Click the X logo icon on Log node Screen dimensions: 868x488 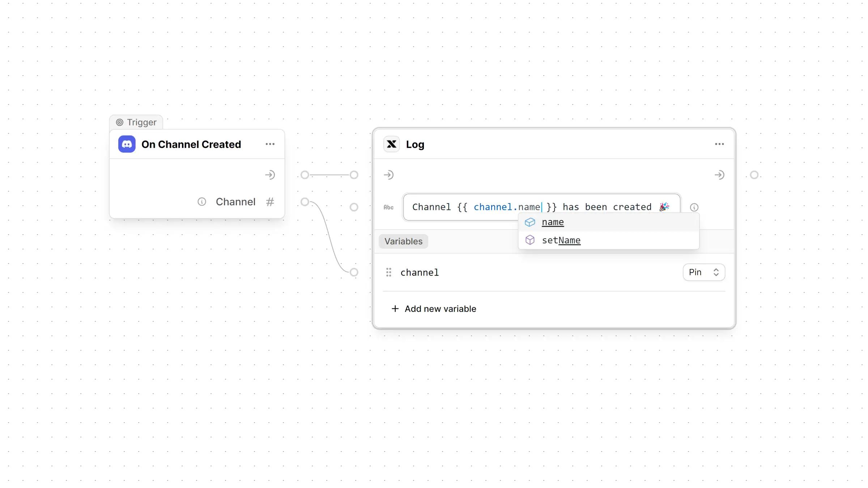391,144
